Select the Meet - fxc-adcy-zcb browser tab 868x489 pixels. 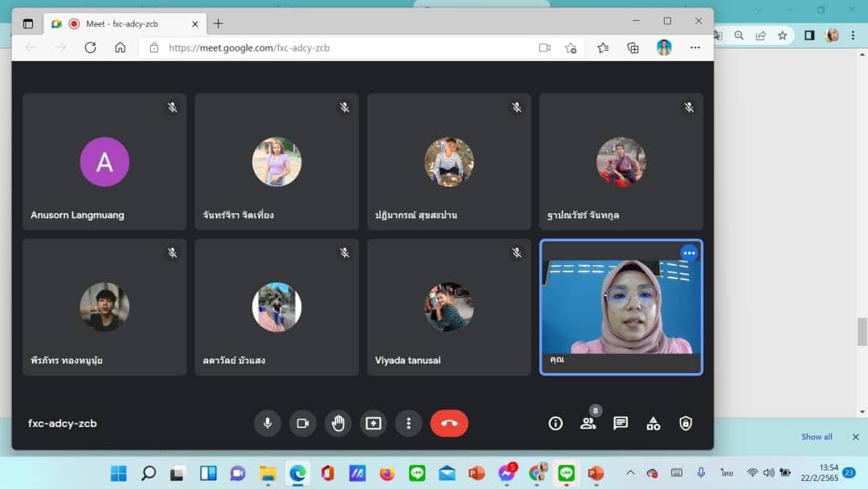pos(121,23)
